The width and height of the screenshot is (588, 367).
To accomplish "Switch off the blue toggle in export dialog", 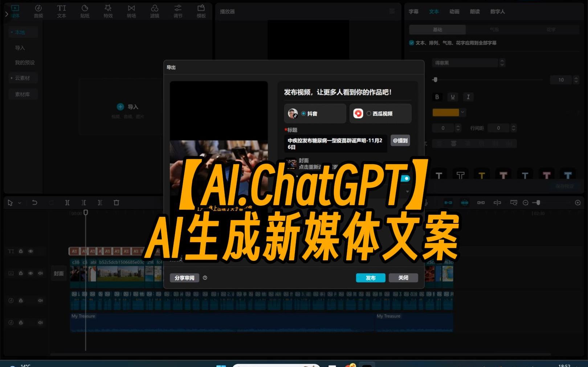I will [x=405, y=178].
